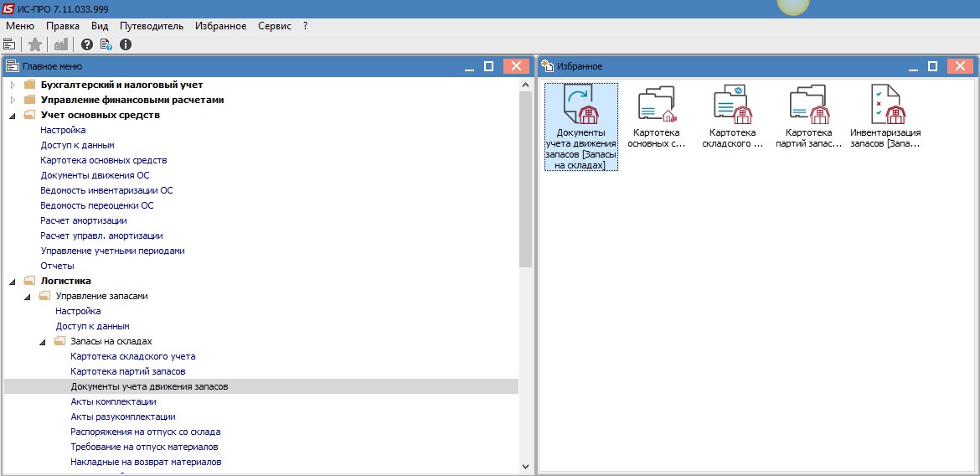
Task: Open the Картотека основных средств favorite icon
Action: tap(656, 117)
